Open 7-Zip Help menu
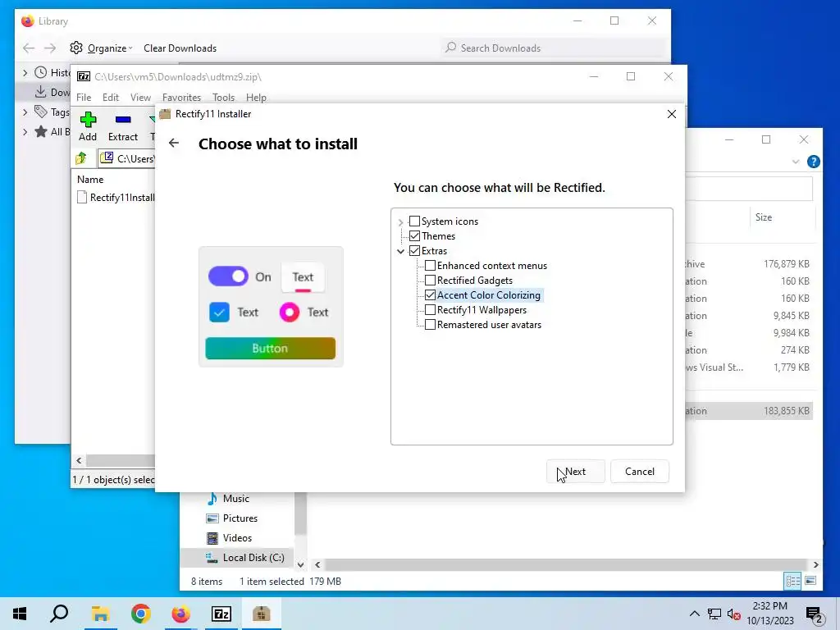Screen dimensions: 840x630 [256, 98]
